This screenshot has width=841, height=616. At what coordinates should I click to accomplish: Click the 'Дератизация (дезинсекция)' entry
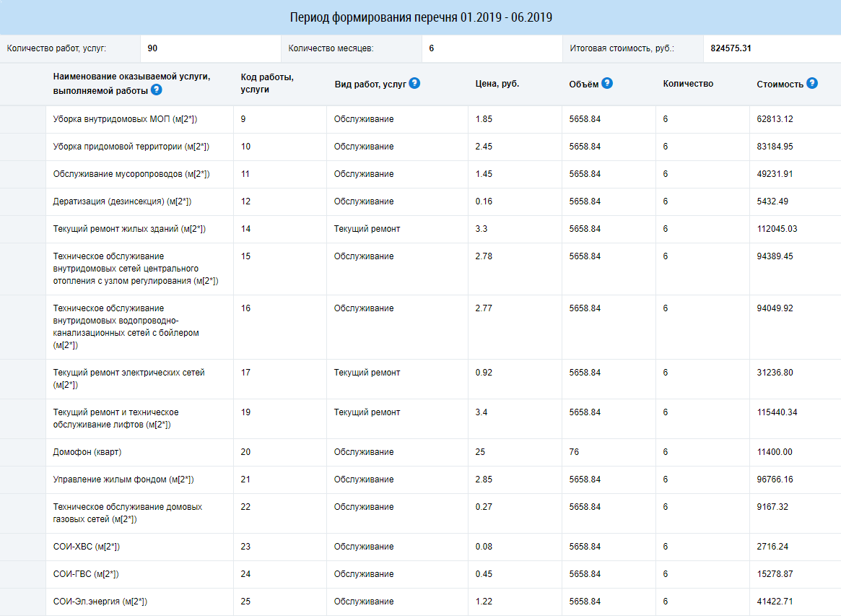point(122,201)
